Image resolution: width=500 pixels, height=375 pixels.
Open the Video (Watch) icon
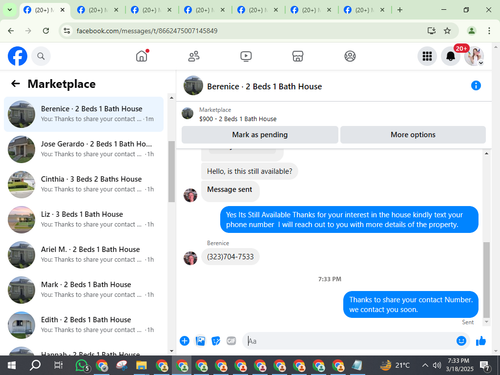tap(246, 56)
